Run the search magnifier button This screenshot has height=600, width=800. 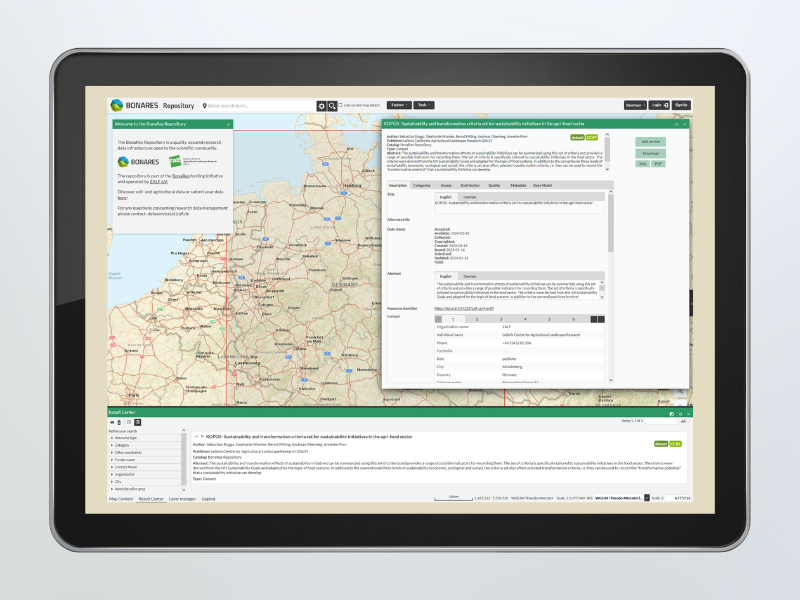click(x=332, y=106)
